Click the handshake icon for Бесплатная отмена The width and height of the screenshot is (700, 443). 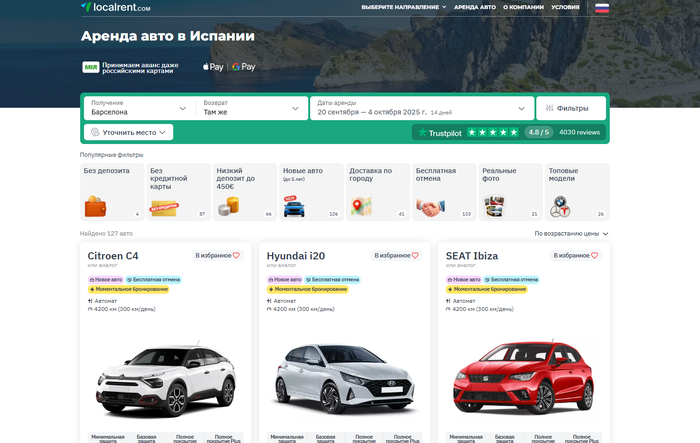point(430,207)
